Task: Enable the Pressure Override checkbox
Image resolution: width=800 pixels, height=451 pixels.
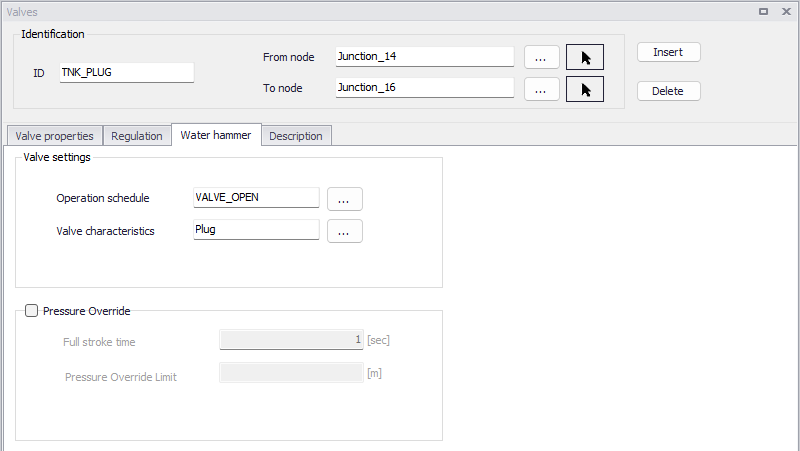Action: tap(32, 311)
